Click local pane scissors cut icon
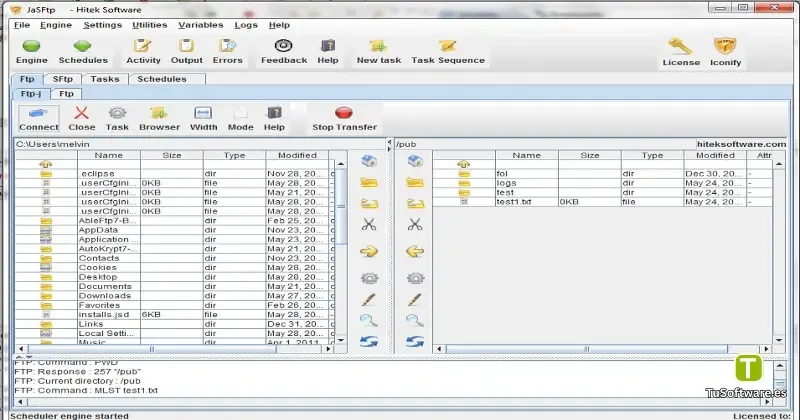800x420 pixels. (x=369, y=224)
